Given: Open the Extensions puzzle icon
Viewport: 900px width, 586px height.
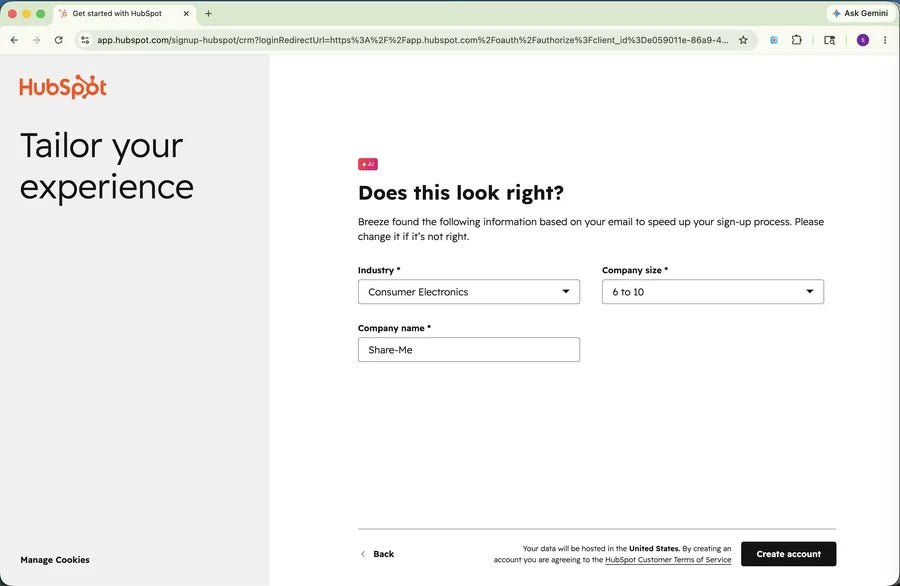Looking at the screenshot, I should tap(796, 40).
